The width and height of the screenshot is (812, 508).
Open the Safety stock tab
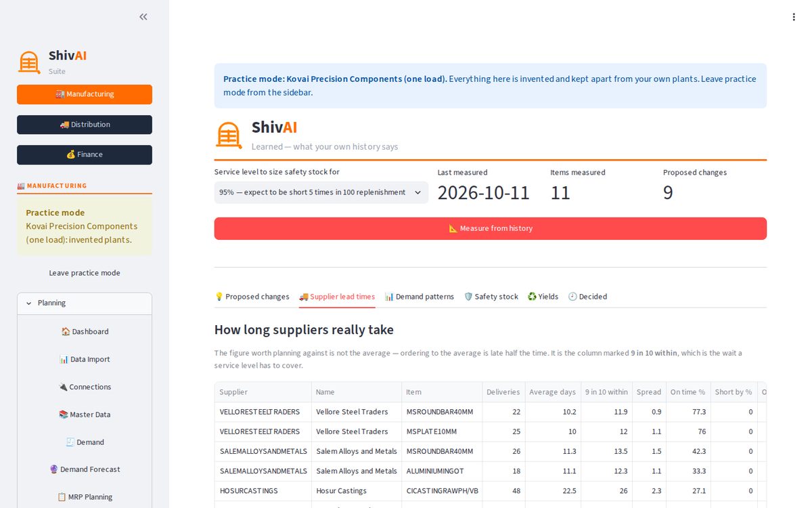pos(491,297)
